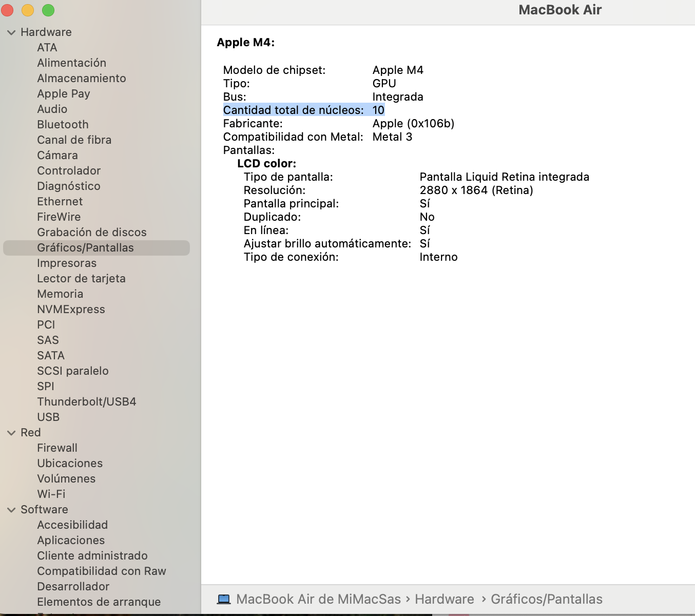The image size is (695, 616).
Task: Select Memoria under Hardware
Action: tap(60, 294)
